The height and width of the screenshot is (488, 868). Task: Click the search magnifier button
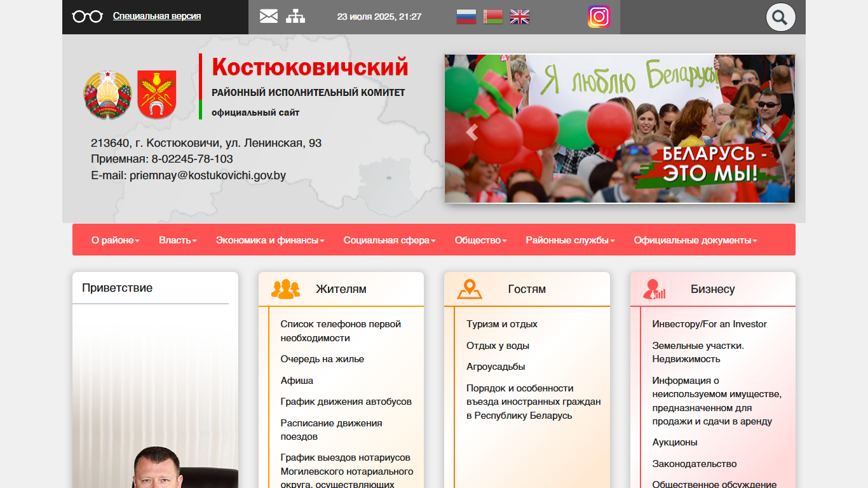click(x=780, y=17)
